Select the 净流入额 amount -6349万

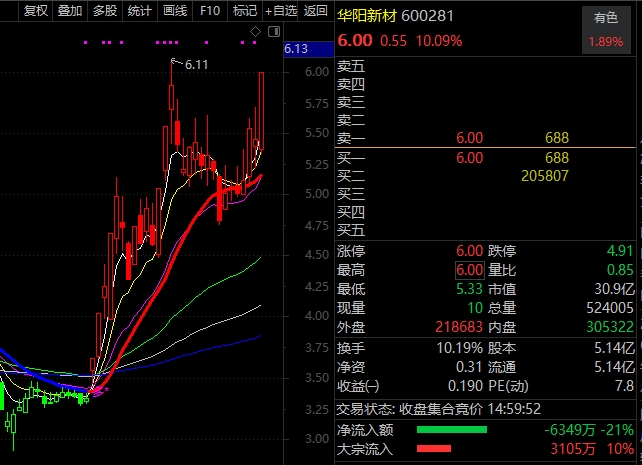click(570, 430)
